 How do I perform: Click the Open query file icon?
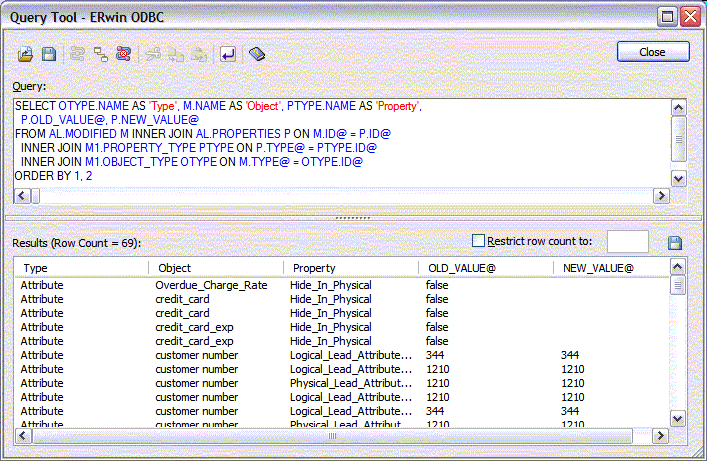26,54
